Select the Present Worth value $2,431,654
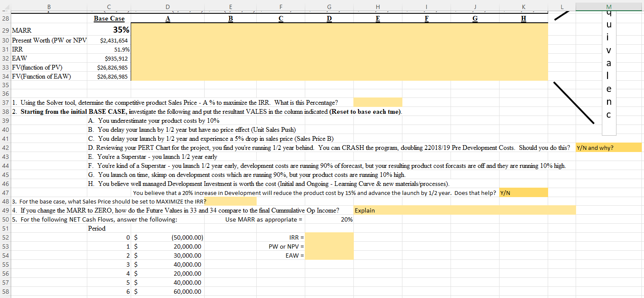This screenshot has height=298, width=644. point(109,40)
